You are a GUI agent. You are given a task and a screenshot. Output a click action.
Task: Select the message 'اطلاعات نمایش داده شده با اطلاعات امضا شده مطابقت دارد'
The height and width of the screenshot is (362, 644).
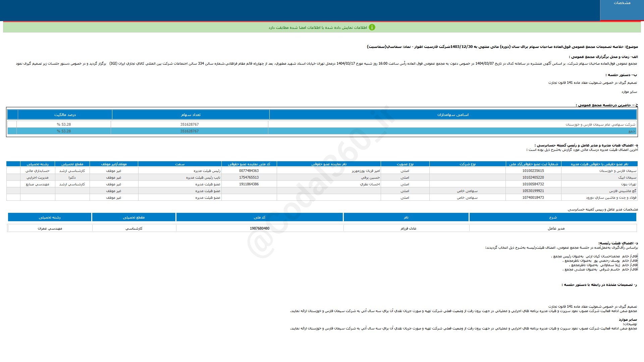pos(318,27)
